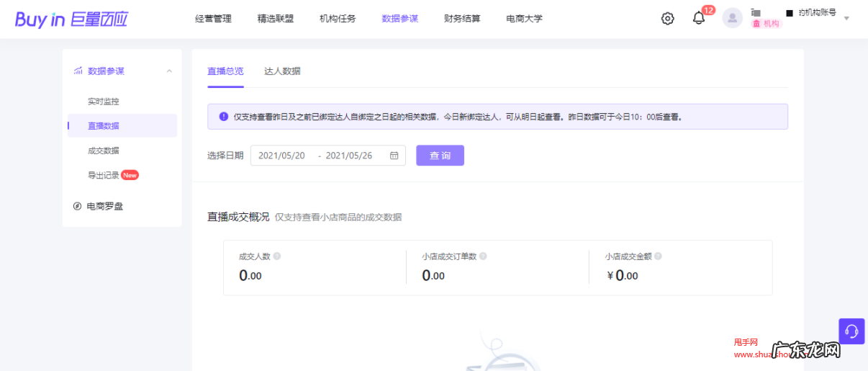Viewport: 868px width, 371px height.
Task: Click the 直播成交概况 heading
Action: pyautogui.click(x=238, y=217)
